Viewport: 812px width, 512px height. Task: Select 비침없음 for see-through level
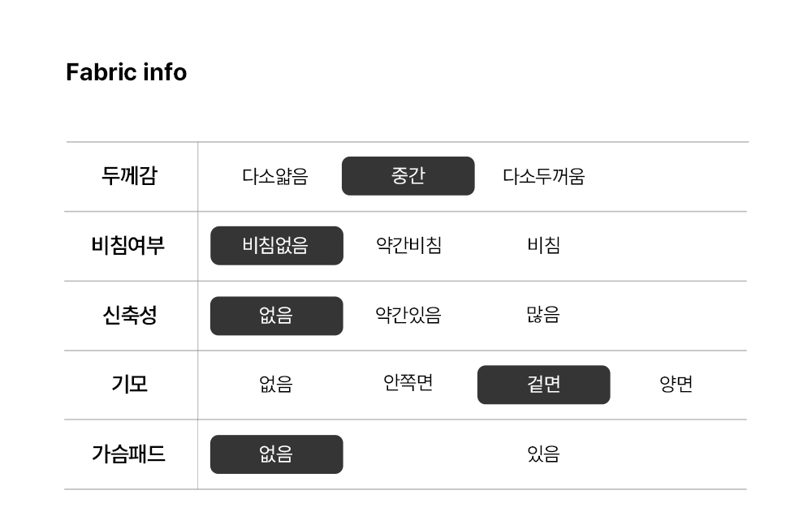click(276, 246)
